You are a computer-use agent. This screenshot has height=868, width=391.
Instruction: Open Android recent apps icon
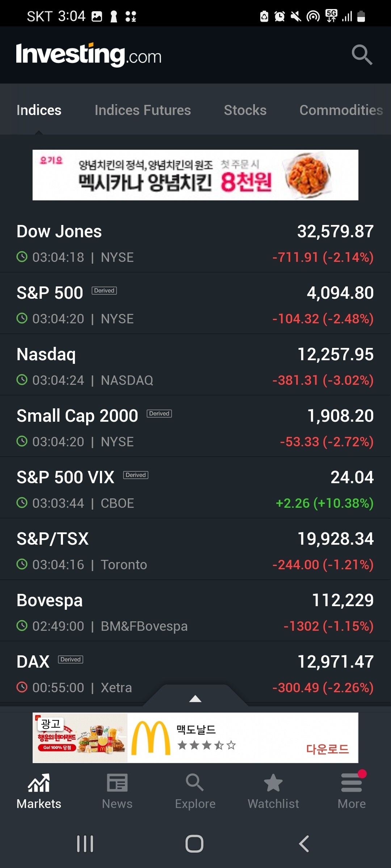click(x=85, y=844)
